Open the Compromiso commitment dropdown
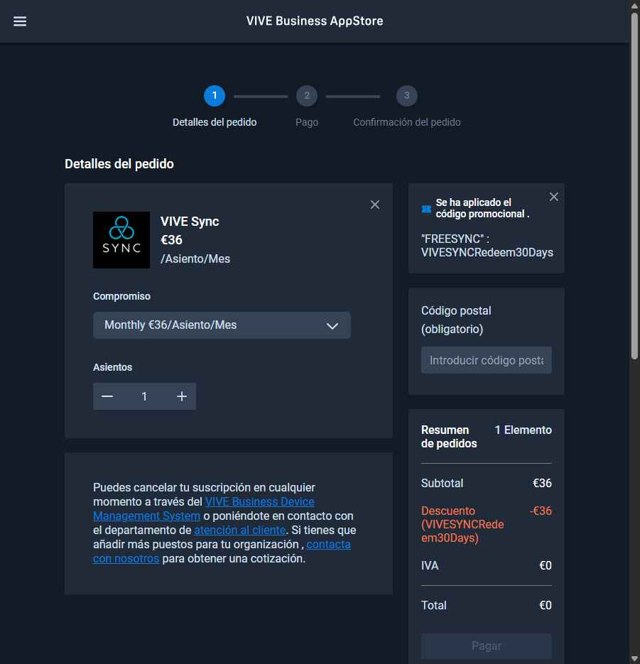Screen dimensions: 640x664 coord(222,325)
